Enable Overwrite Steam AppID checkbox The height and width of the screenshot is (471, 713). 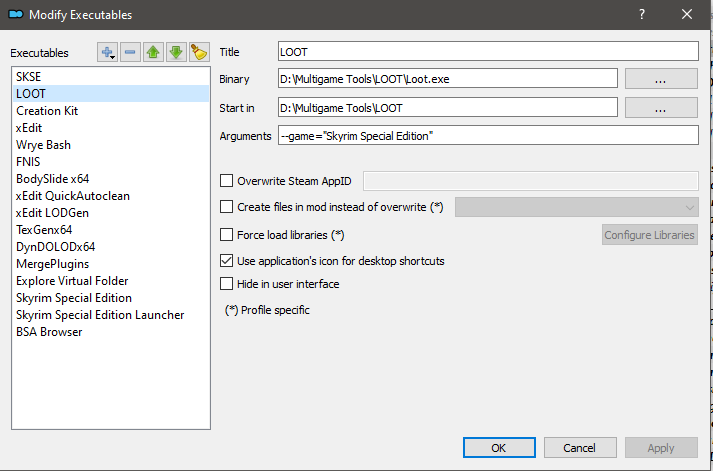pos(226,181)
